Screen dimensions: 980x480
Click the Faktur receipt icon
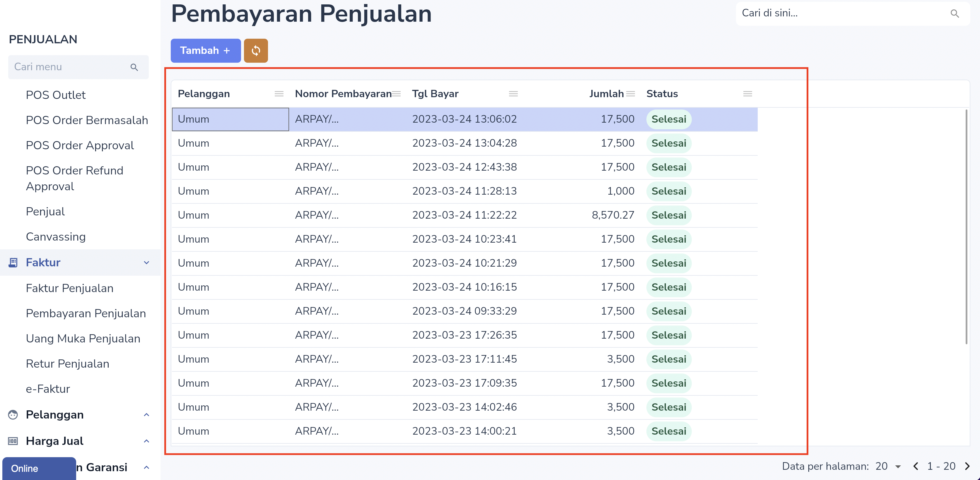coord(13,262)
